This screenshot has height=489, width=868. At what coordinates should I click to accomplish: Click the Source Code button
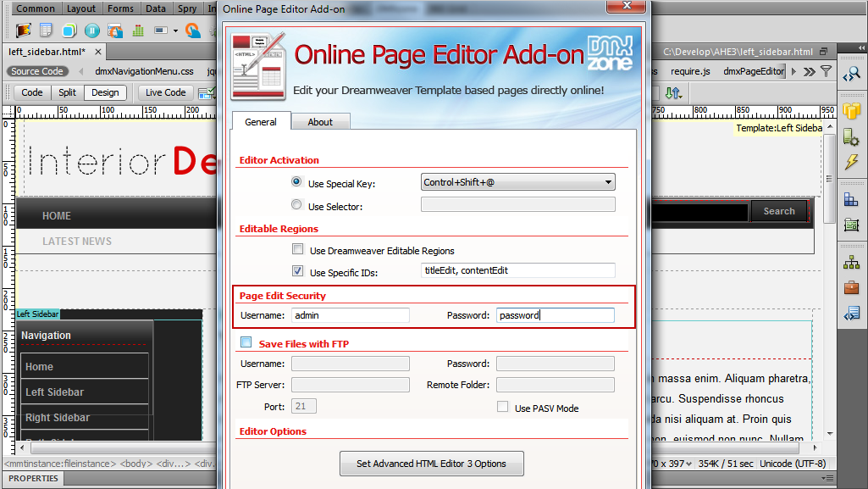(37, 71)
